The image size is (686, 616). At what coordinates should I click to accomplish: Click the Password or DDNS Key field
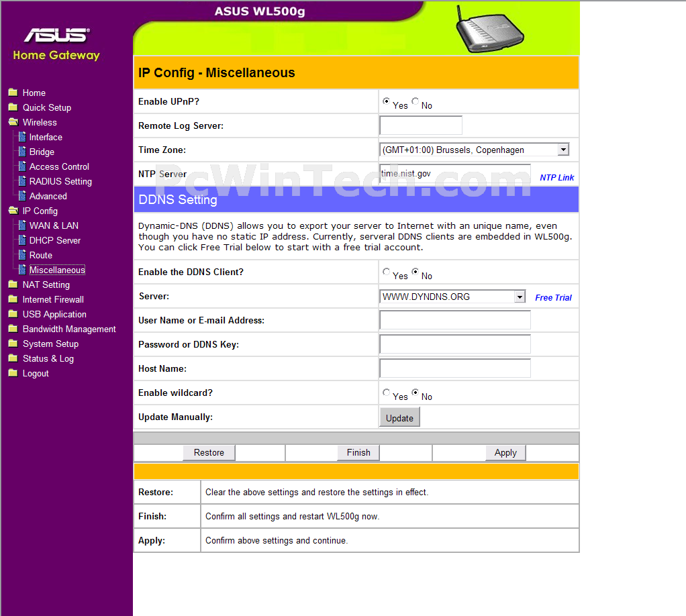coord(455,344)
